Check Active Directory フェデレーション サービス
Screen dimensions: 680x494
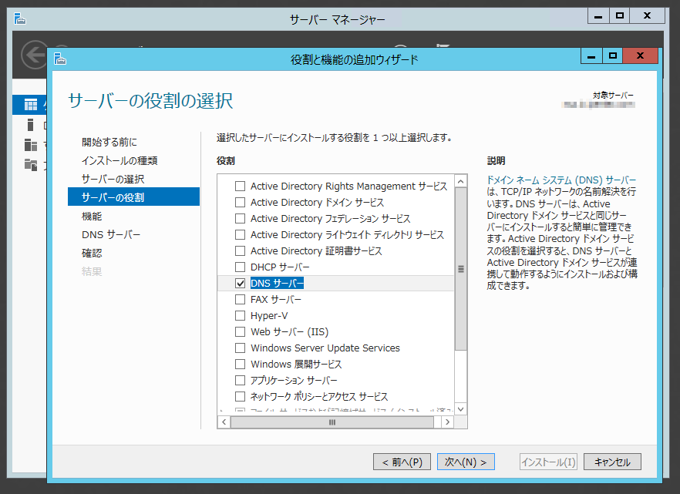click(240, 219)
